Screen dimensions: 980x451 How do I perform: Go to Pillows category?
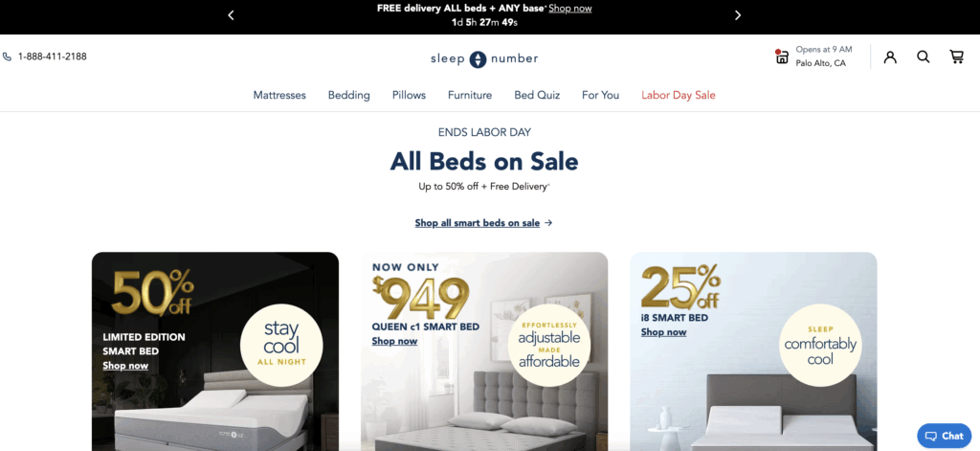(409, 95)
